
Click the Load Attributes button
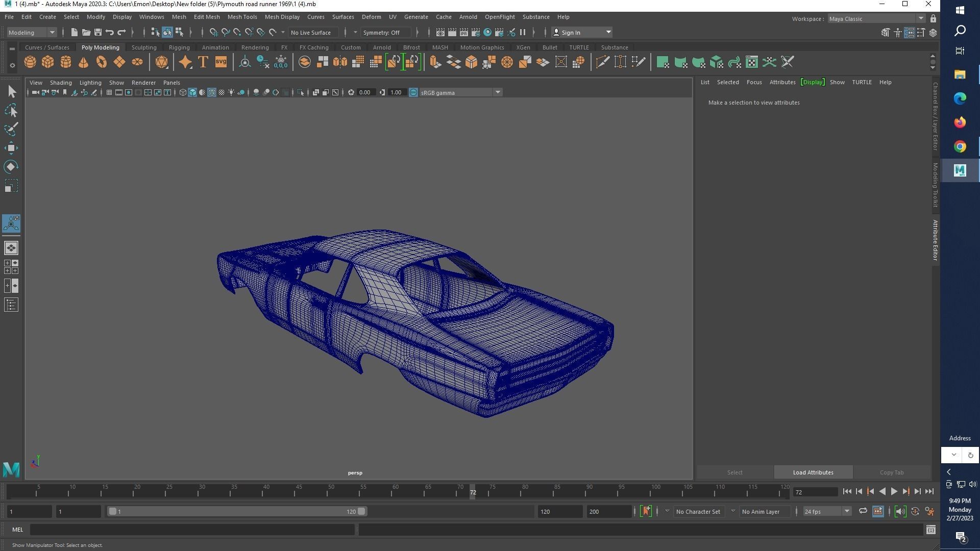(x=813, y=472)
